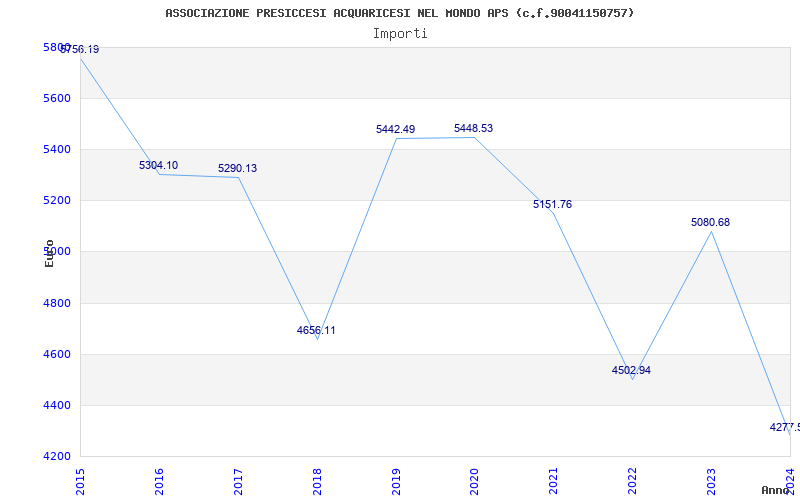The width and height of the screenshot is (800, 500).
Task: Click the 2020 x-axis year label
Action: (474, 481)
